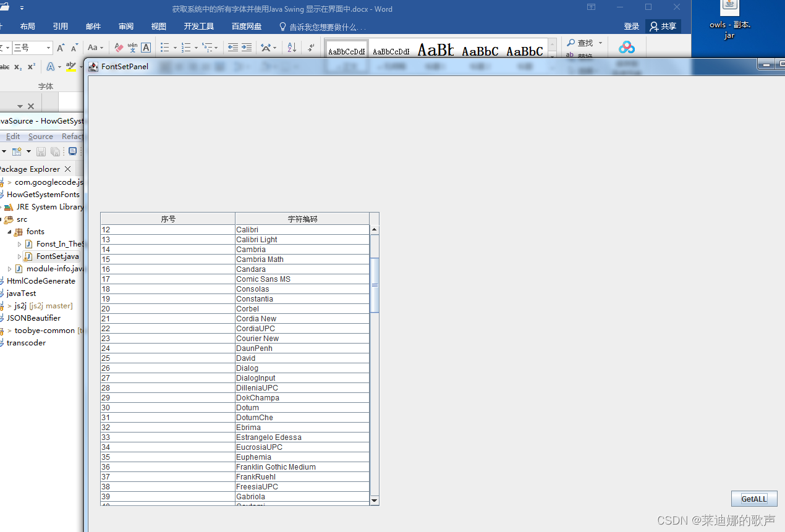785x532 pixels.
Task: Expand module-info.java tree node
Action: [10, 269]
